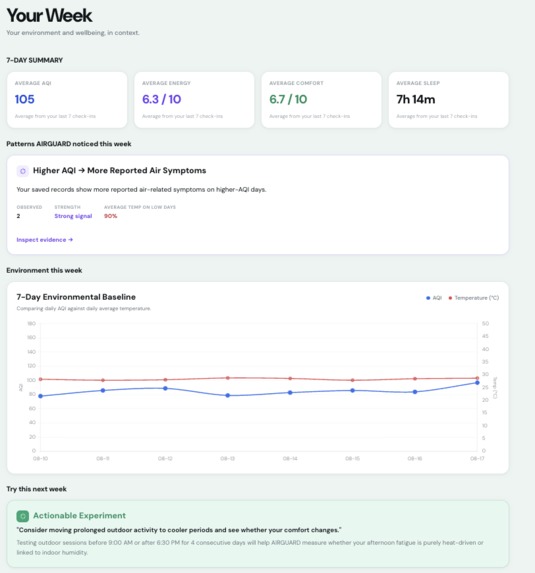Screen dimensions: 535x573
Task: Click 'Higher AQI → More Reported Air Symptoms' title
Action: (x=119, y=171)
